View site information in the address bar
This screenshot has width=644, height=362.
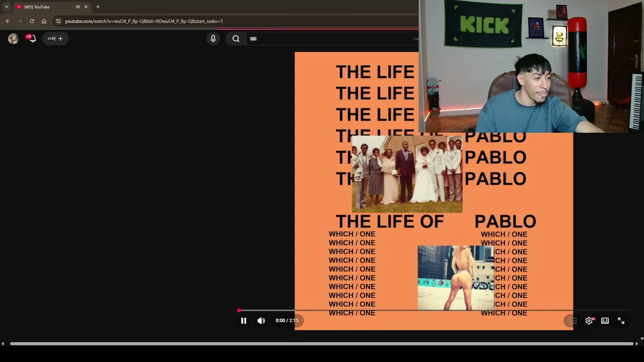click(x=58, y=21)
